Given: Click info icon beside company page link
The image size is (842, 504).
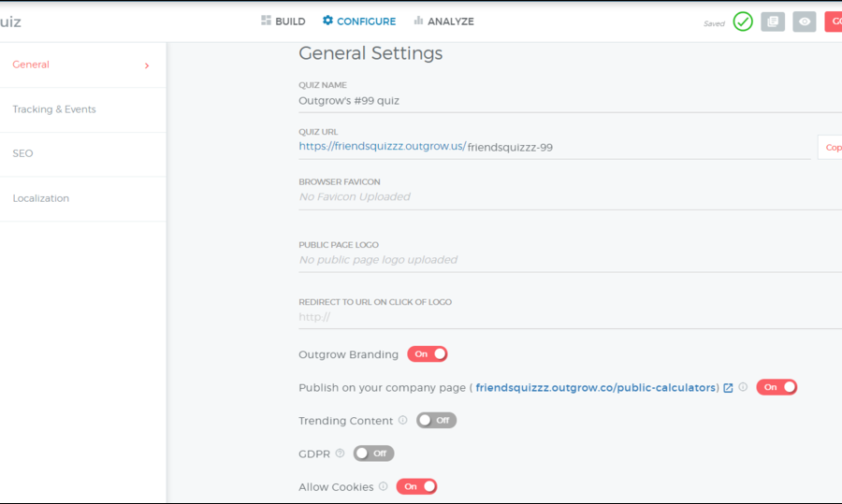Looking at the screenshot, I should pyautogui.click(x=743, y=386).
